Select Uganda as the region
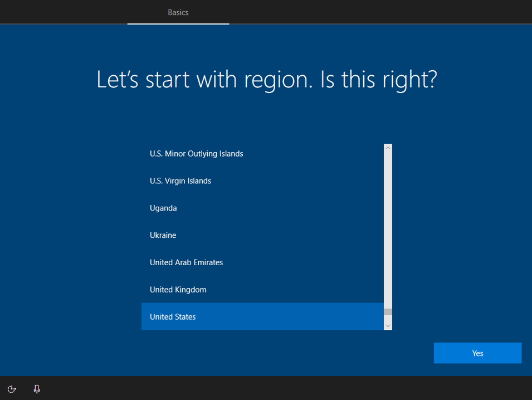532x400 pixels. pos(163,208)
